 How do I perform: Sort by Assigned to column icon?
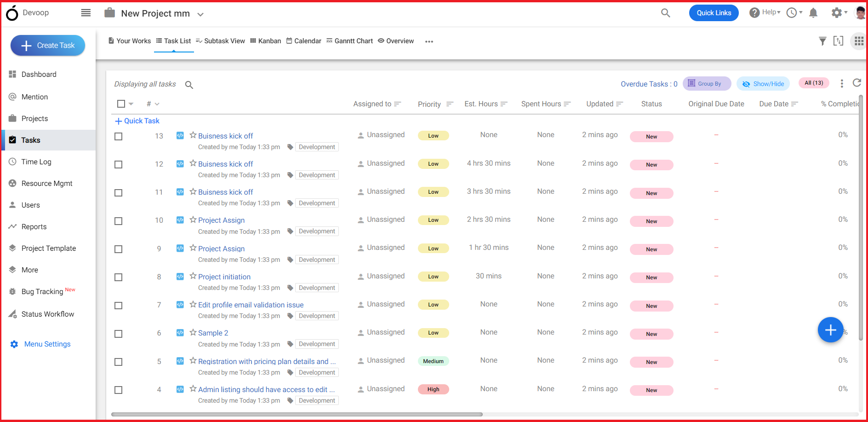point(398,104)
